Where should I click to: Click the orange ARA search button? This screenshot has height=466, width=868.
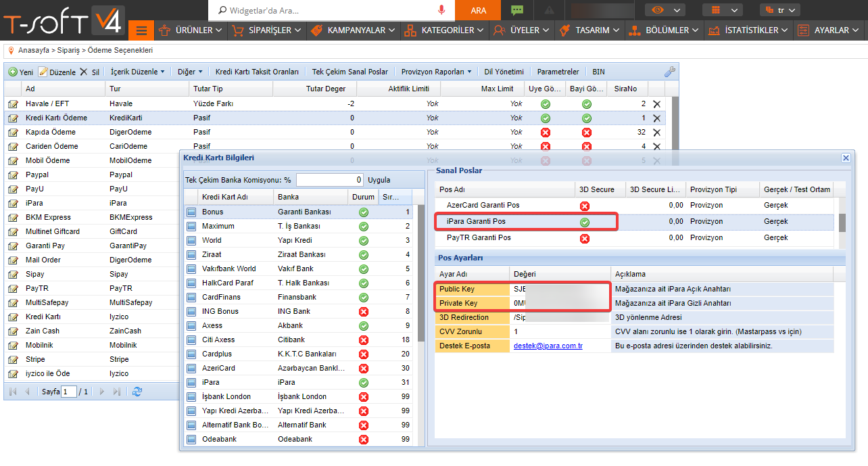pyautogui.click(x=478, y=10)
